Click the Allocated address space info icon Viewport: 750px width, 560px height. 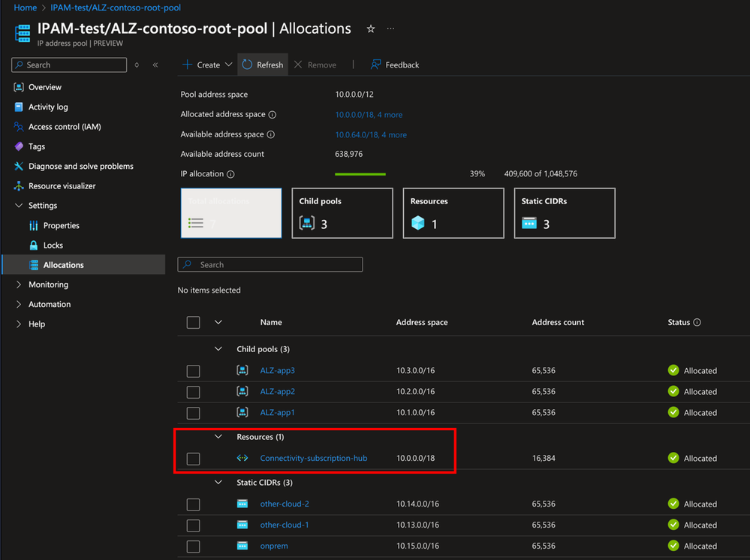(273, 115)
